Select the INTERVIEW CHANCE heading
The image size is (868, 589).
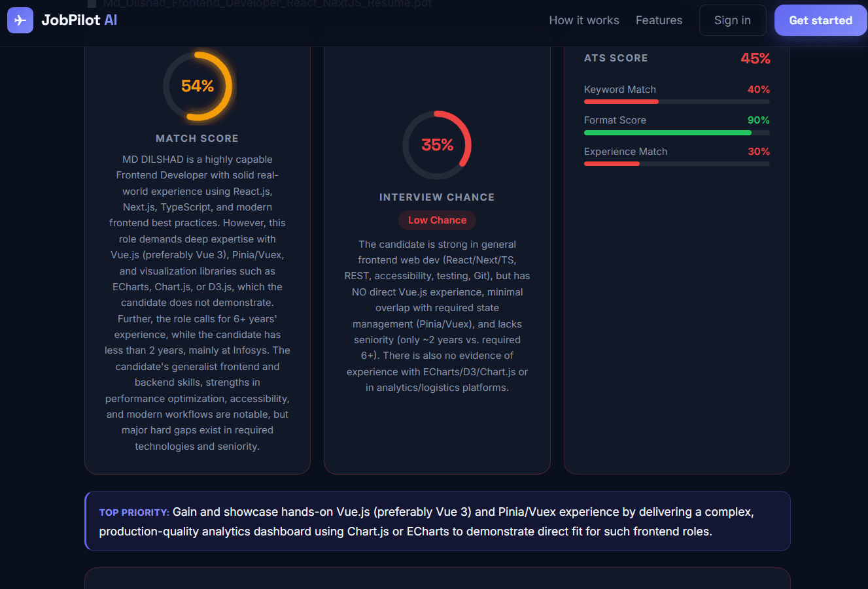tap(437, 197)
